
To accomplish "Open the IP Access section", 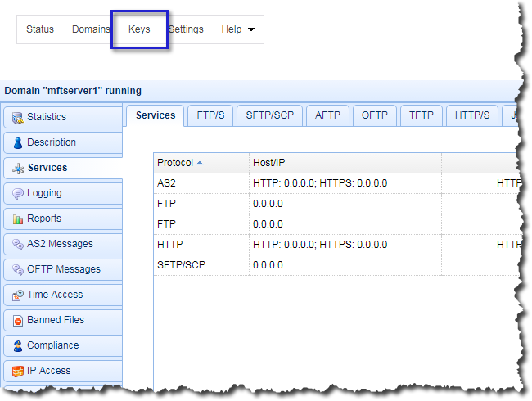I will (63, 372).
